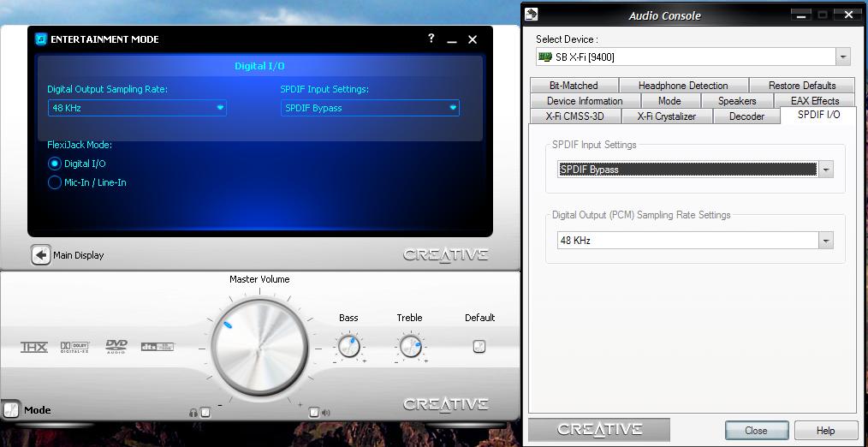Switch to the Mode tab in Audio Console

click(669, 101)
